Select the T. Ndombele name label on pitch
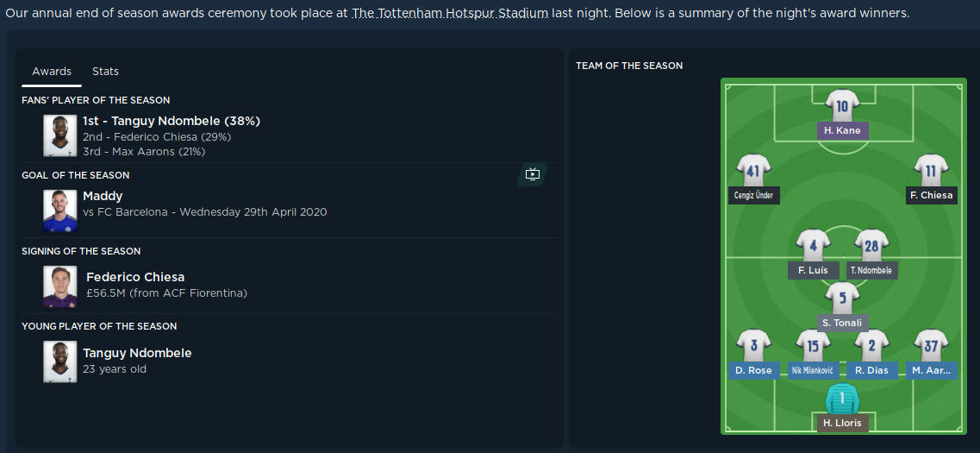Viewport: 980px width, 453px height. point(871,270)
